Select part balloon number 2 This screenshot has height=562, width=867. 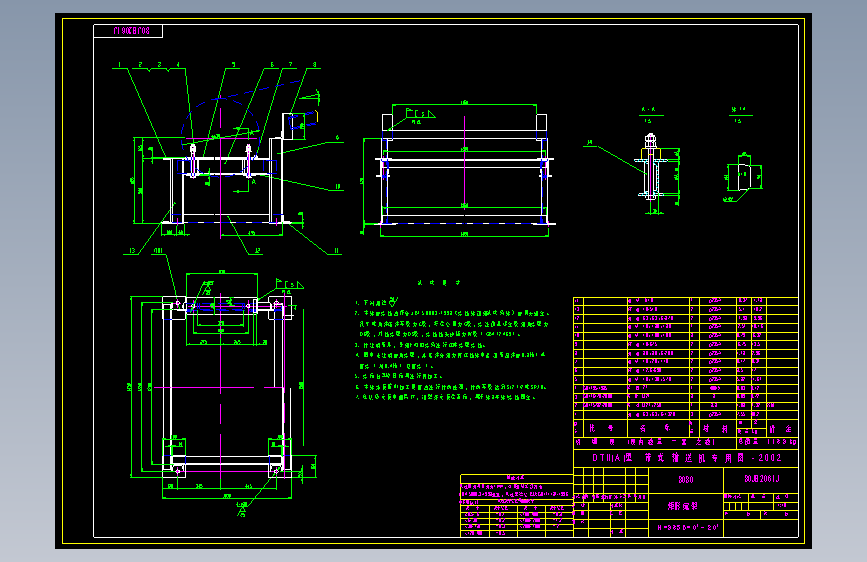140,65
